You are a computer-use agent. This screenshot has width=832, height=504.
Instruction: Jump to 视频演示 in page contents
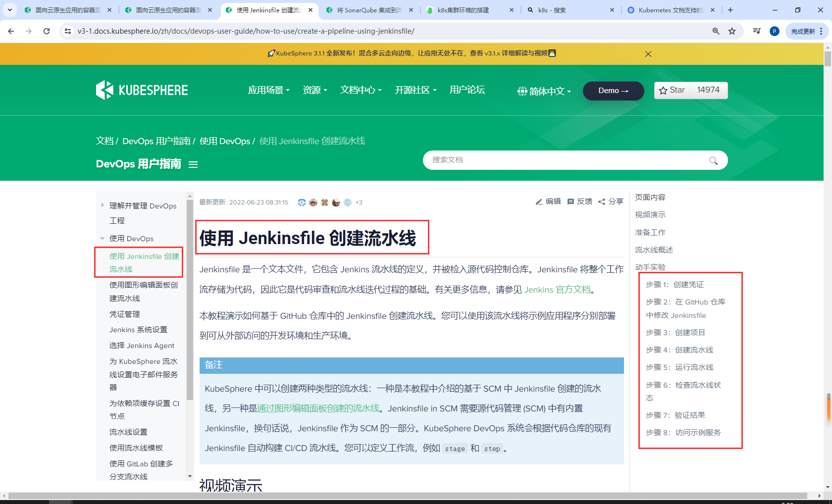coord(650,215)
